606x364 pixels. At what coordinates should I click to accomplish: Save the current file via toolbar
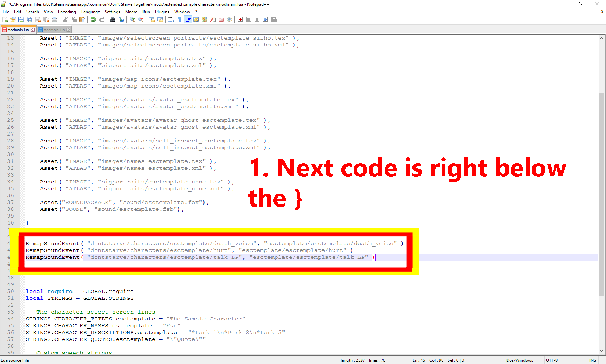[21, 19]
